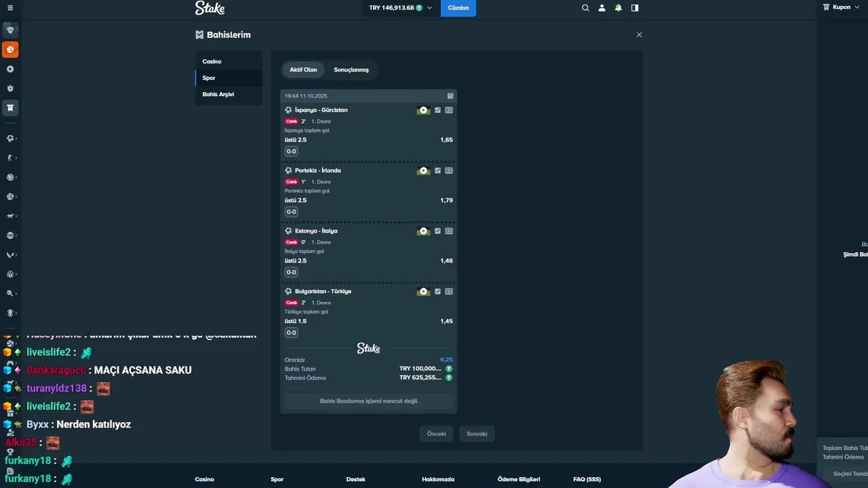Image resolution: width=868 pixels, height=488 pixels.
Task: Click the bet timestamp 19:44 11.10.2025
Action: [x=306, y=96]
